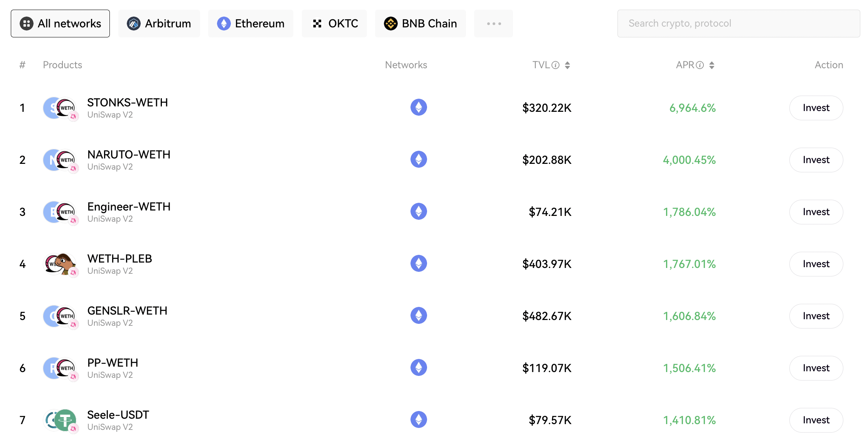Open the WETH-PLEB token pair icon

[61, 265]
